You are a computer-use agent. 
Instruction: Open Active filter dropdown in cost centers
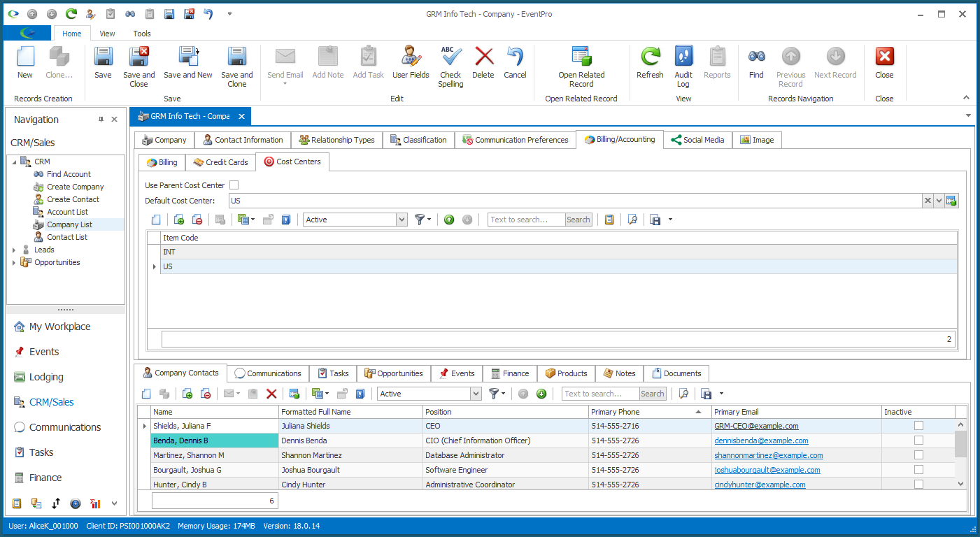click(x=402, y=220)
